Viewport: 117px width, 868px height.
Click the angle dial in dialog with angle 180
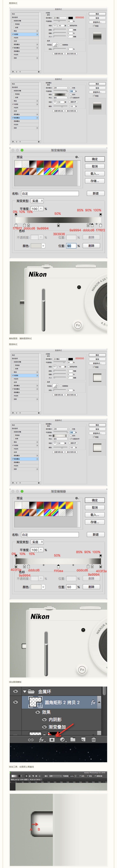coord(54,367)
